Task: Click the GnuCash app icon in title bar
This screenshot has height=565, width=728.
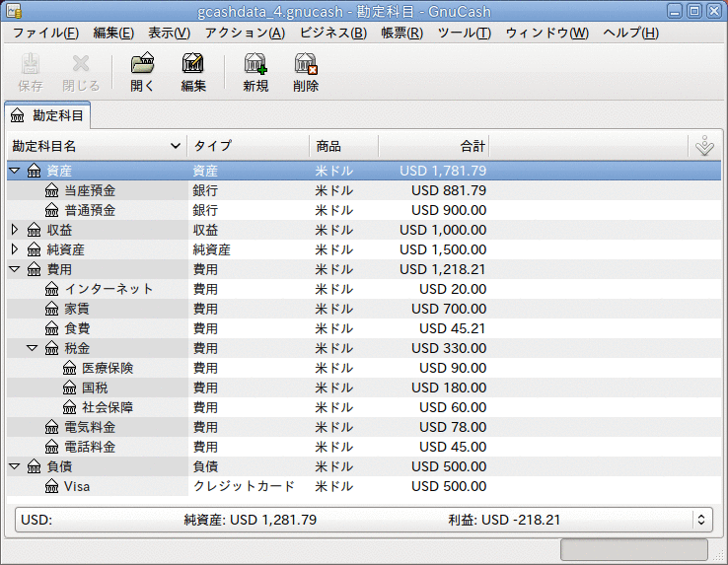Action: pyautogui.click(x=14, y=11)
